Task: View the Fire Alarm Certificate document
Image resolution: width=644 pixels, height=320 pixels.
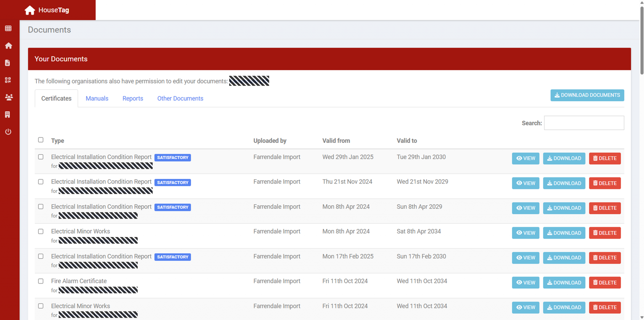Action: click(525, 283)
